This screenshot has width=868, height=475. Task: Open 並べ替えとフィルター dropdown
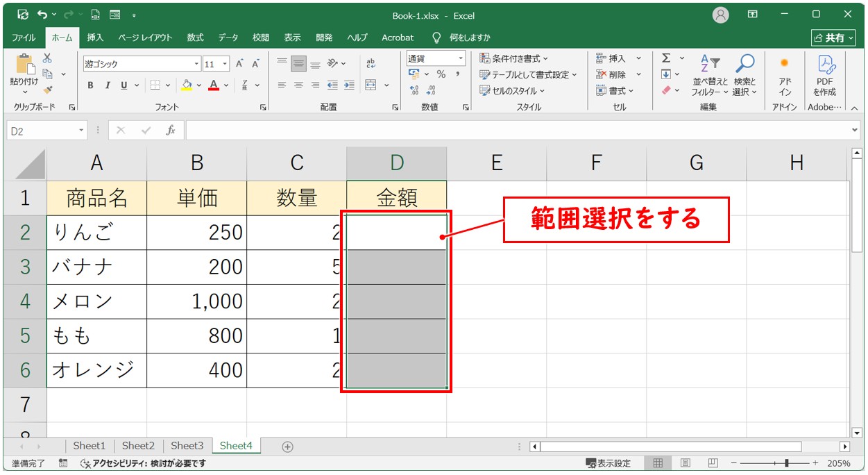click(710, 75)
